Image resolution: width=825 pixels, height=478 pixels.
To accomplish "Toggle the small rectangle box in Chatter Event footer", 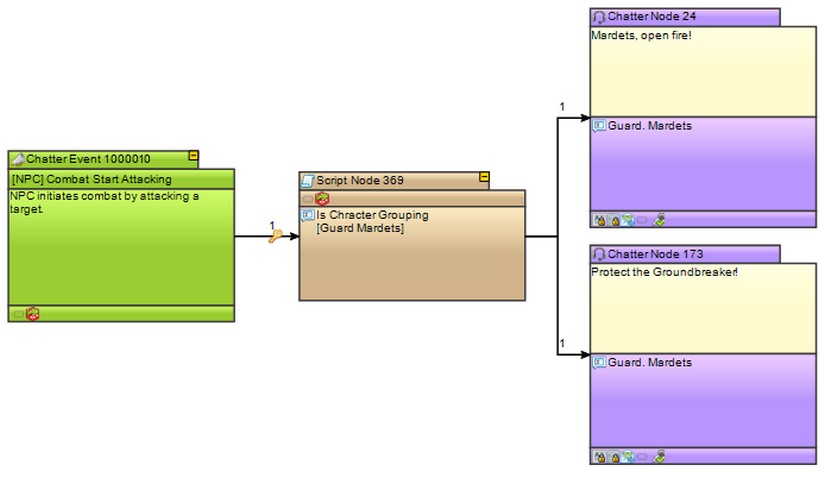I will (18, 314).
